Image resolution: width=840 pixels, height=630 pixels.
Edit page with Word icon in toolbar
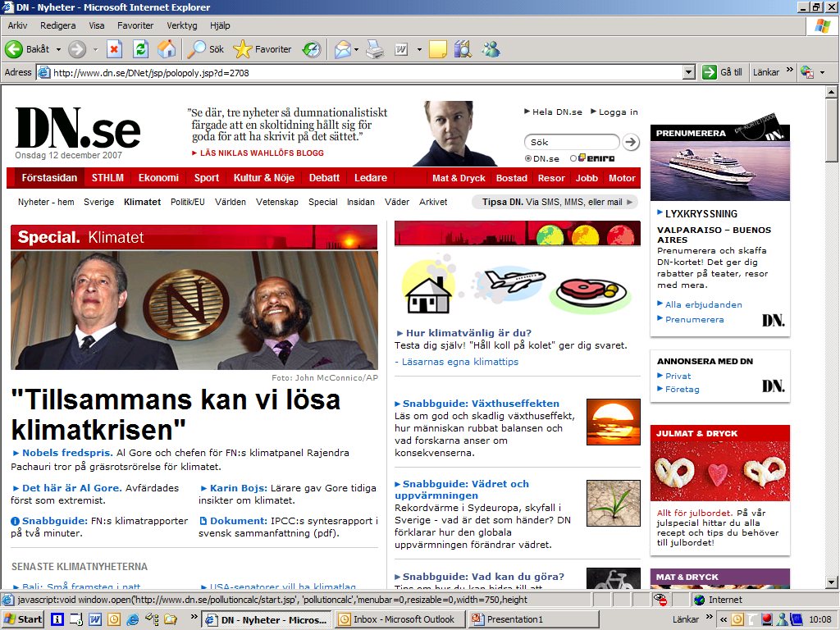[401, 49]
